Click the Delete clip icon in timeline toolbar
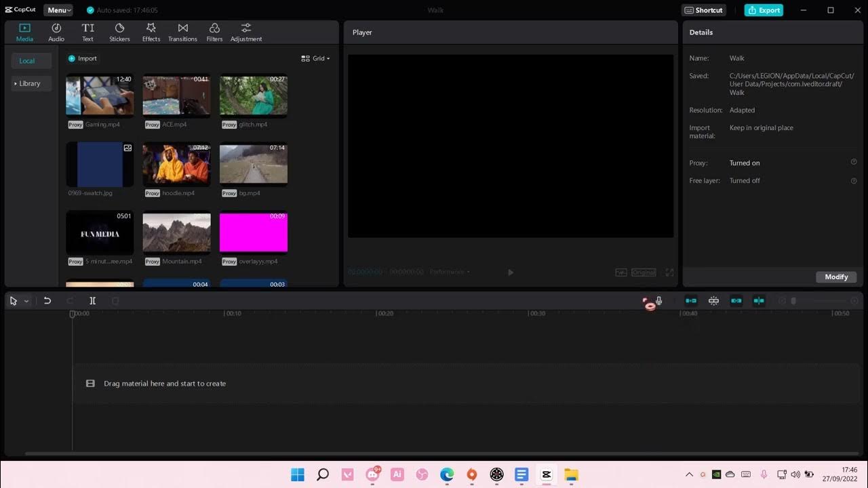Viewport: 868px width, 488px height. (x=115, y=301)
